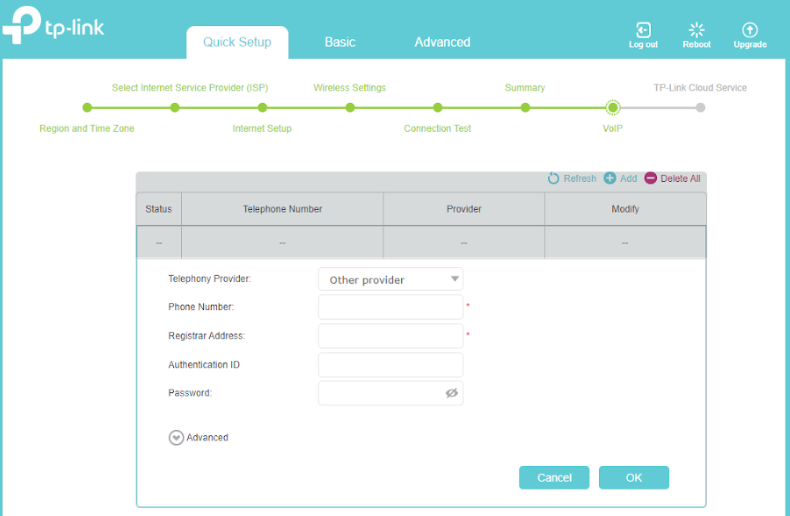The width and height of the screenshot is (790, 516).
Task: Click the Add plus icon
Action: (610, 178)
